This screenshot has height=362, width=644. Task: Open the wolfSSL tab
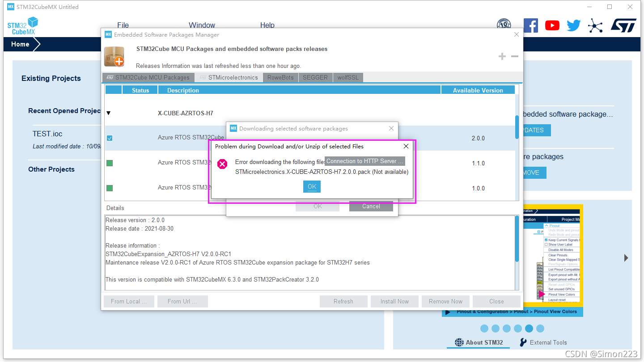[348, 77]
